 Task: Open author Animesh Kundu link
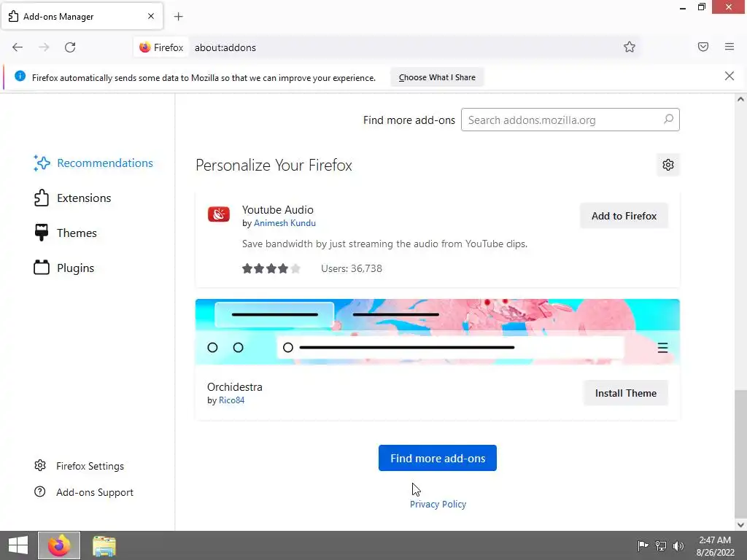[x=285, y=223]
